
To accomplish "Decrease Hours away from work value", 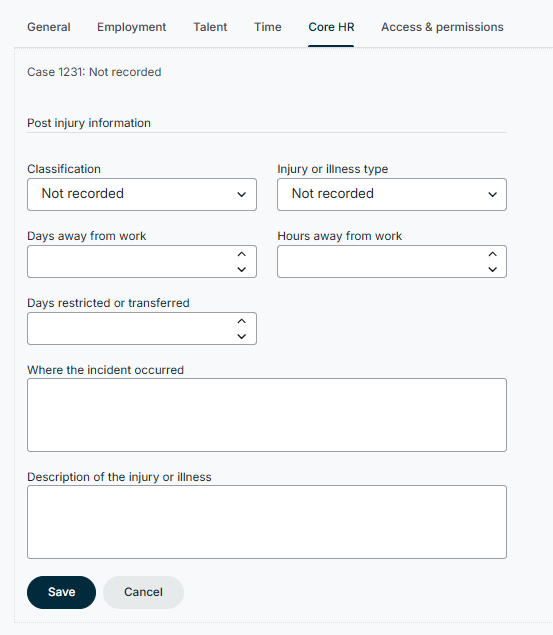I will coord(492,269).
